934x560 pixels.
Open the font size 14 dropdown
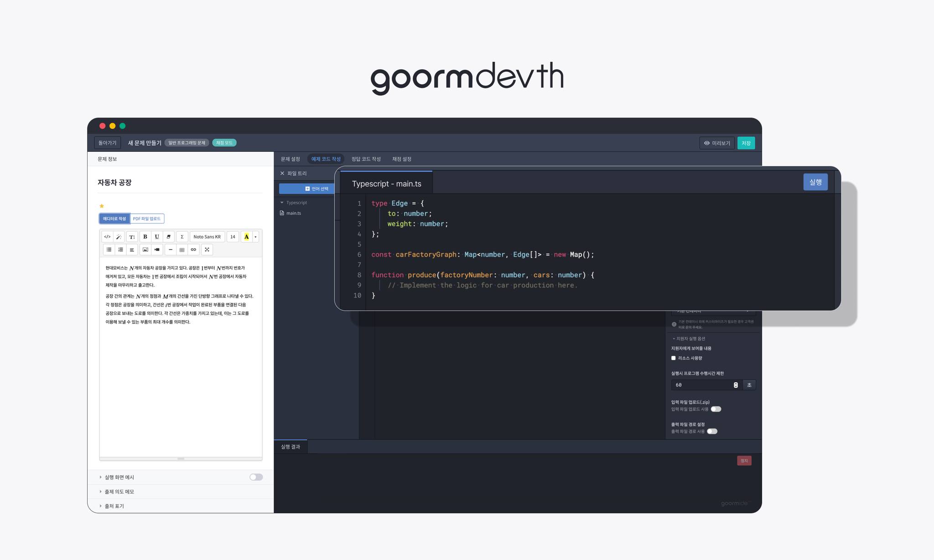tap(233, 237)
